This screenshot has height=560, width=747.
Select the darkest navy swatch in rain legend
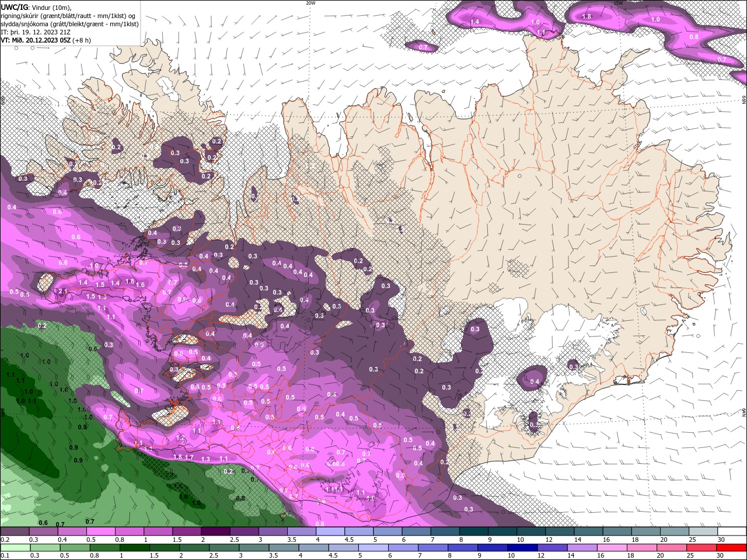coord(522,548)
